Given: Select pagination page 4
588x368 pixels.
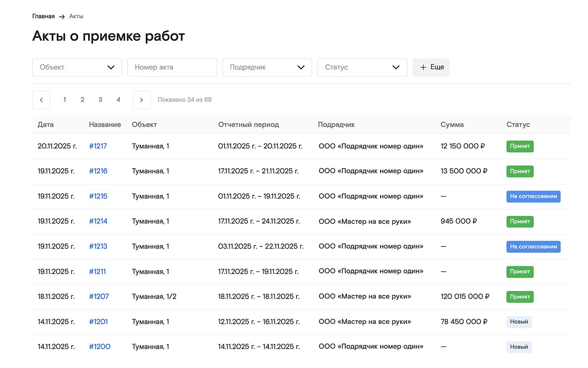Looking at the screenshot, I should [118, 100].
